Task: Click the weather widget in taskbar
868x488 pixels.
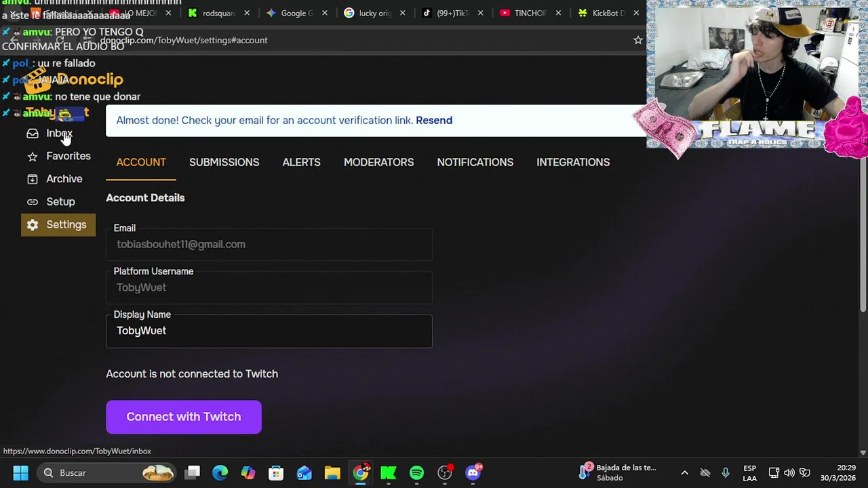Action: coord(618,472)
